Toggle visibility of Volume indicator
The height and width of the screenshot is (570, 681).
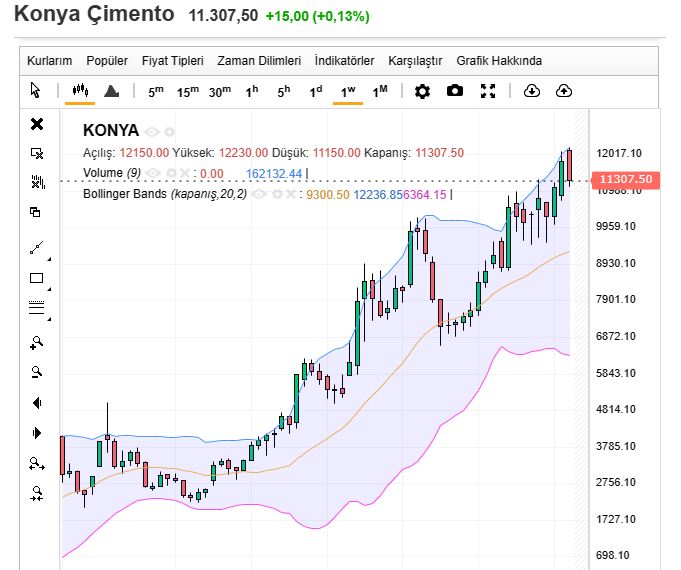(x=153, y=173)
